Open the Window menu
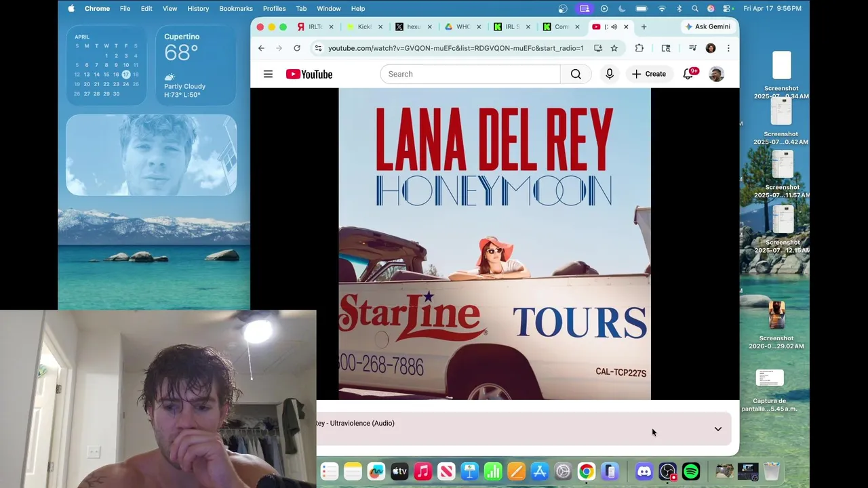 tap(329, 8)
